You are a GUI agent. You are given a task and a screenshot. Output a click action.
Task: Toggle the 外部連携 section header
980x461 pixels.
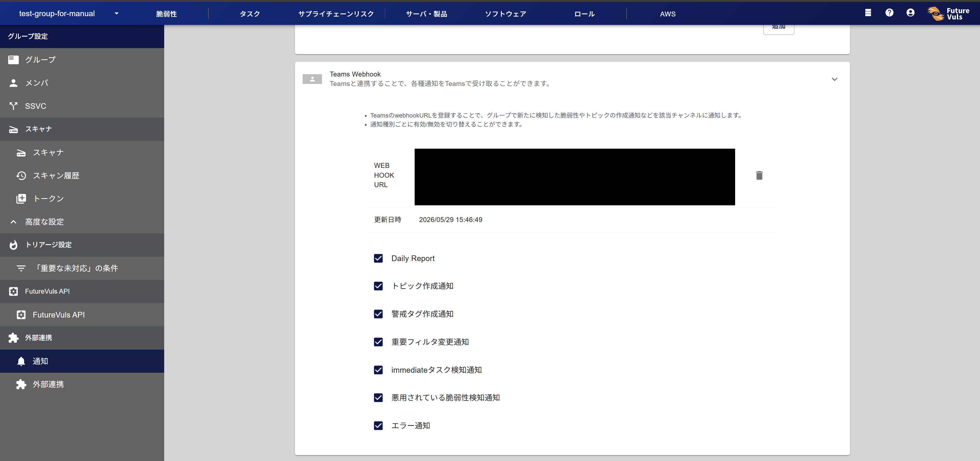tap(82, 338)
